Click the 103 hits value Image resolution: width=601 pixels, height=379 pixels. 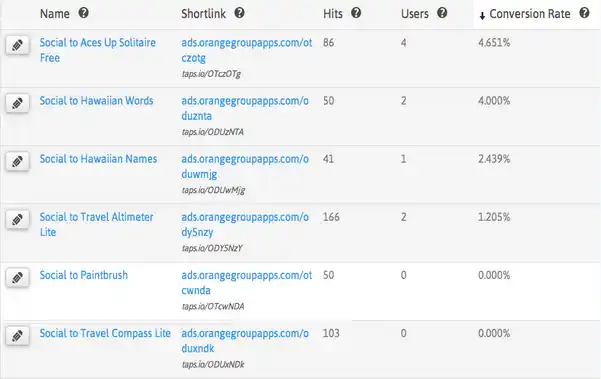coord(331,333)
